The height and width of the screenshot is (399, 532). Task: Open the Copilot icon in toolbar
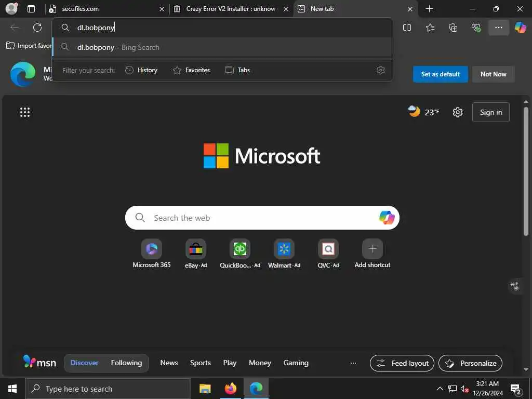(520, 28)
